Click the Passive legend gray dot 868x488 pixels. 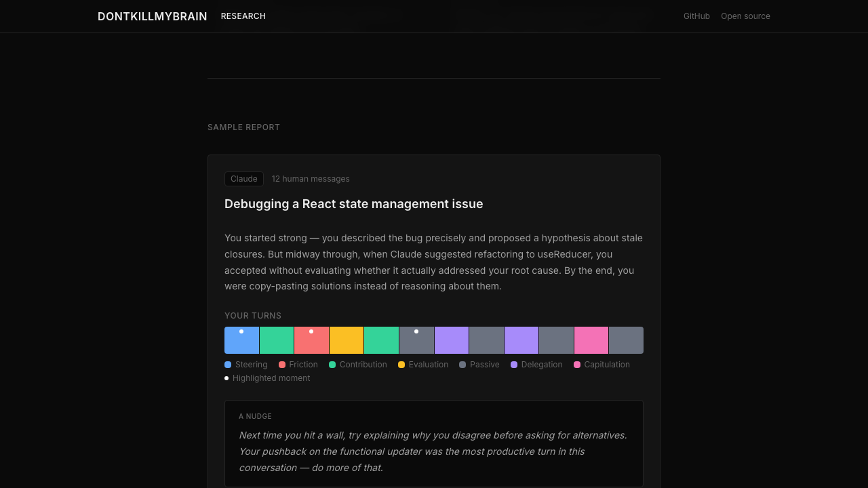(x=462, y=365)
